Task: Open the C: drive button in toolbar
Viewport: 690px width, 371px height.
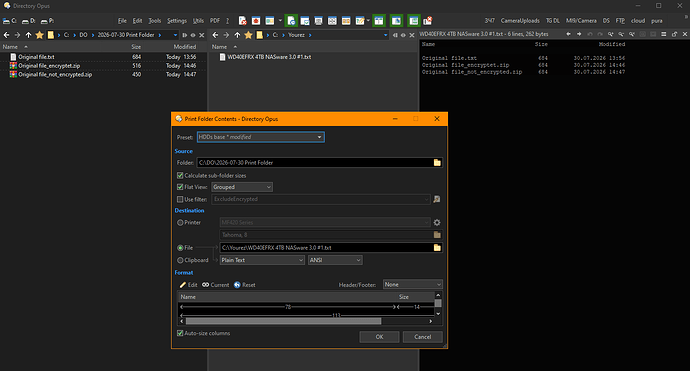Action: tap(9, 21)
